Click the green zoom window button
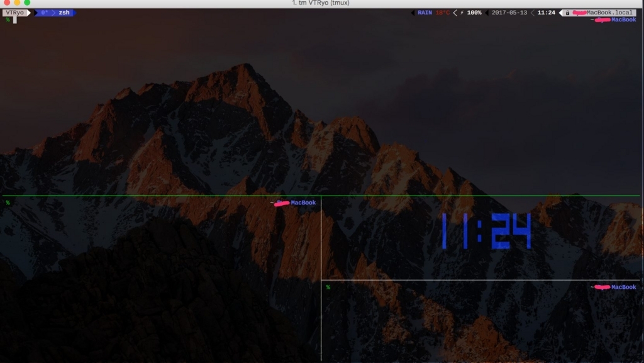Screen dimensions: 644x363 (x=27, y=3)
